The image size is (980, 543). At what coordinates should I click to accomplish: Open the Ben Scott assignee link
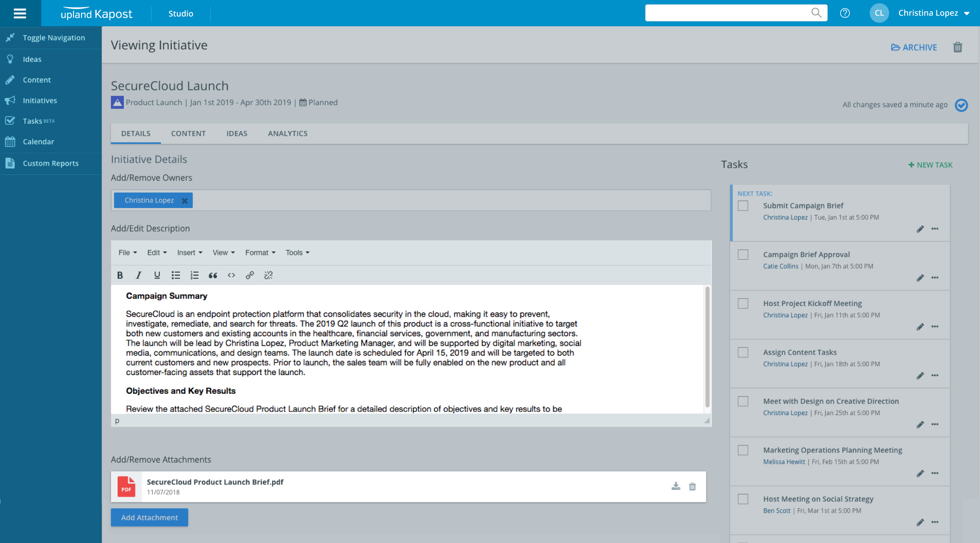[x=776, y=511]
